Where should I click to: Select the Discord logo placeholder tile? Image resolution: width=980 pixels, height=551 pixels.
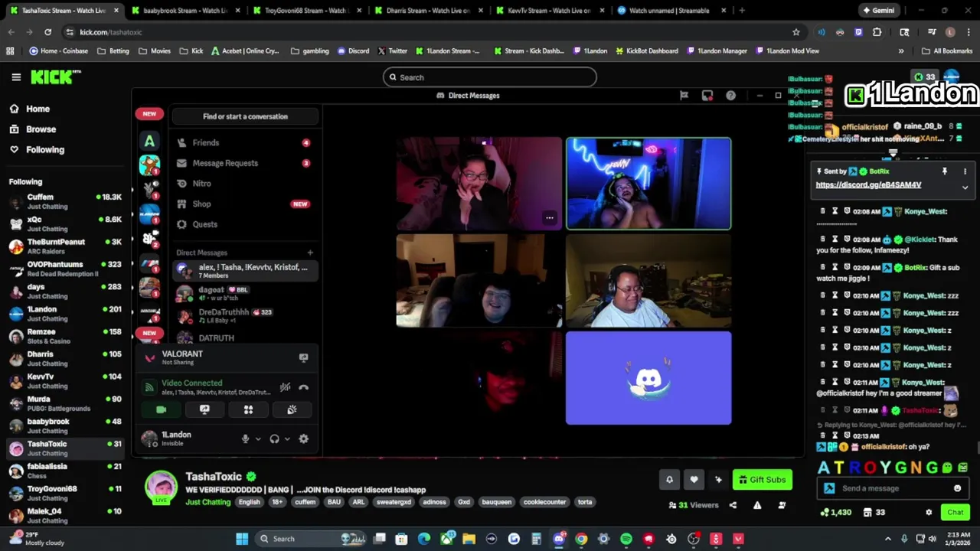648,378
